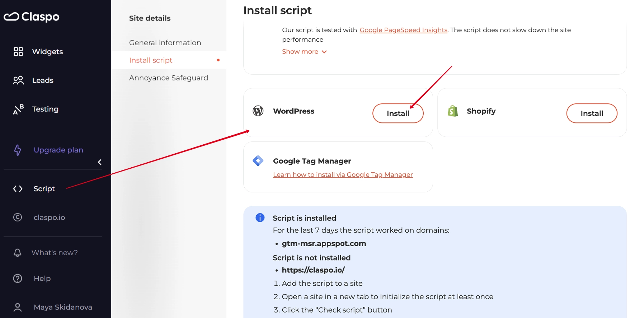The width and height of the screenshot is (644, 318).
Task: Click the Claspo logo
Action: pyautogui.click(x=32, y=17)
